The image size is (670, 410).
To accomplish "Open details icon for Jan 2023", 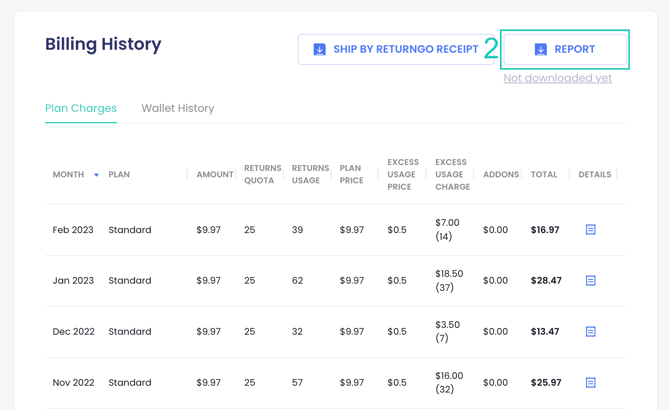I will [590, 281].
